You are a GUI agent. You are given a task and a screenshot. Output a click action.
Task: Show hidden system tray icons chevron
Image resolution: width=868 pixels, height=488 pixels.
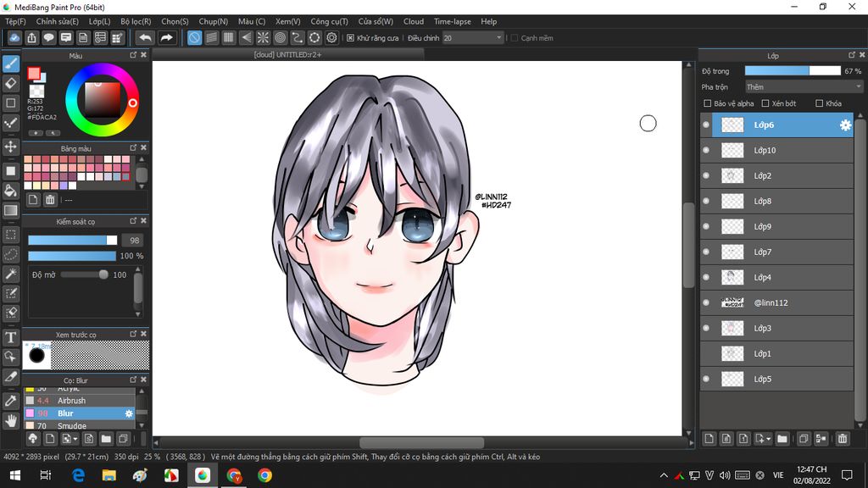664,475
